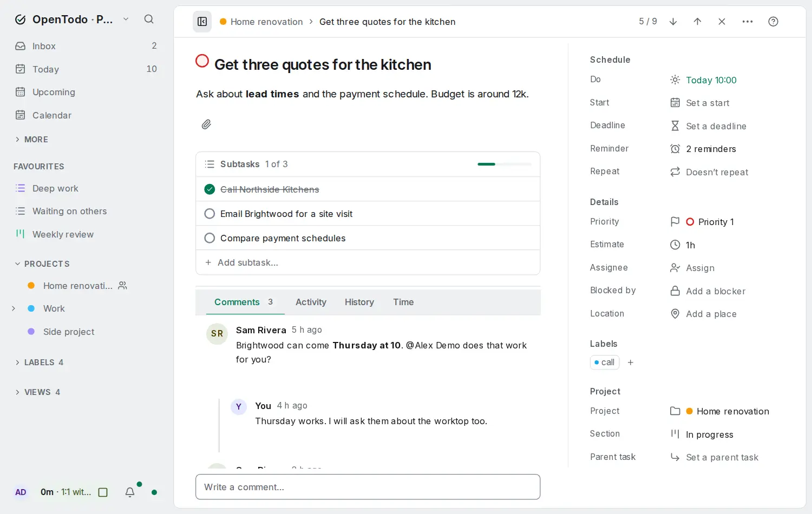
Task: Expand the MORE section in sidebar
Action: [31, 140]
